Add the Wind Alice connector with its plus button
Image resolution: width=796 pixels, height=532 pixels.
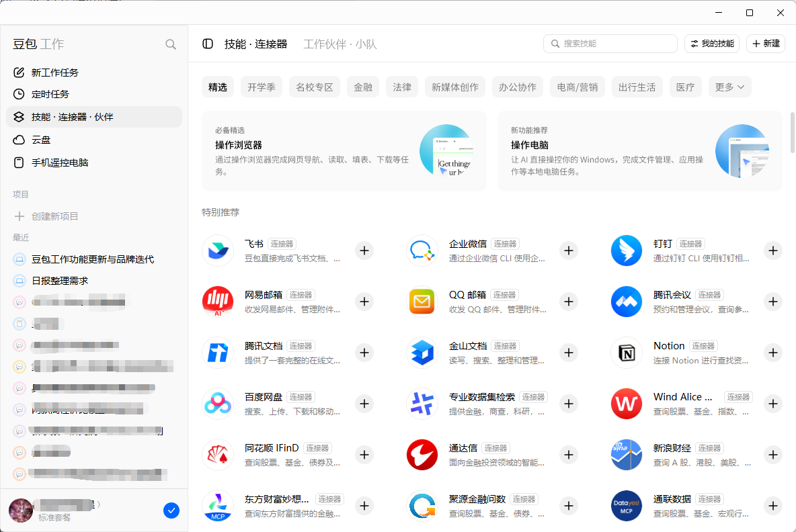pyautogui.click(x=772, y=404)
